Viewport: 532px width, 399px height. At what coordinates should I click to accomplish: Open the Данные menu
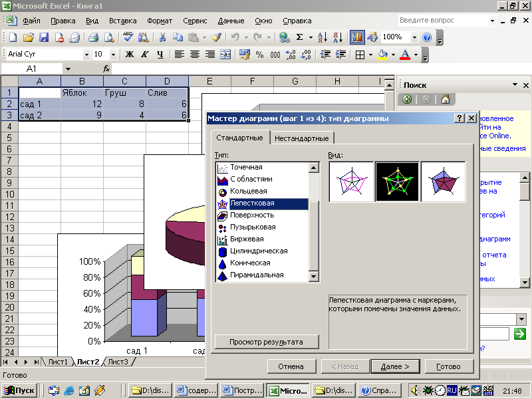pyautogui.click(x=231, y=21)
